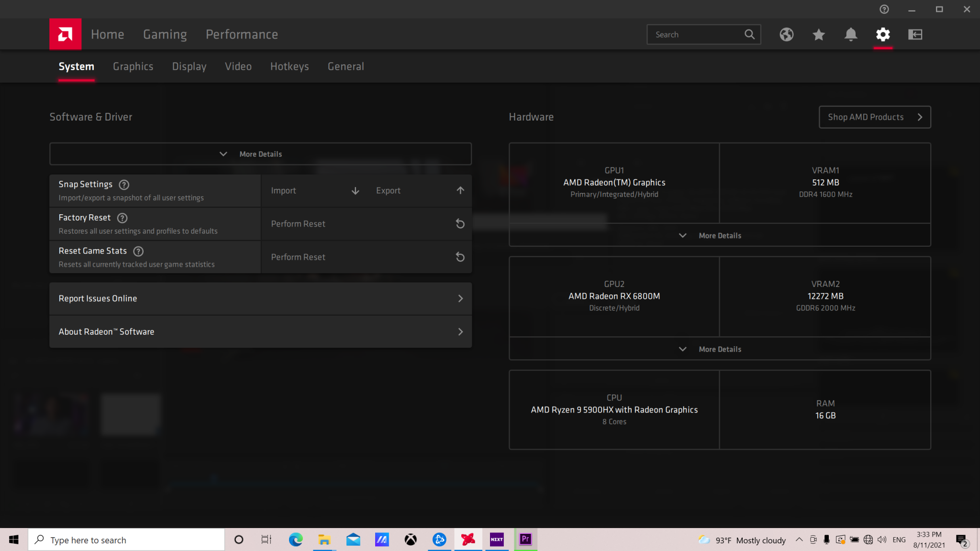Click ENG language indicator

(899, 540)
